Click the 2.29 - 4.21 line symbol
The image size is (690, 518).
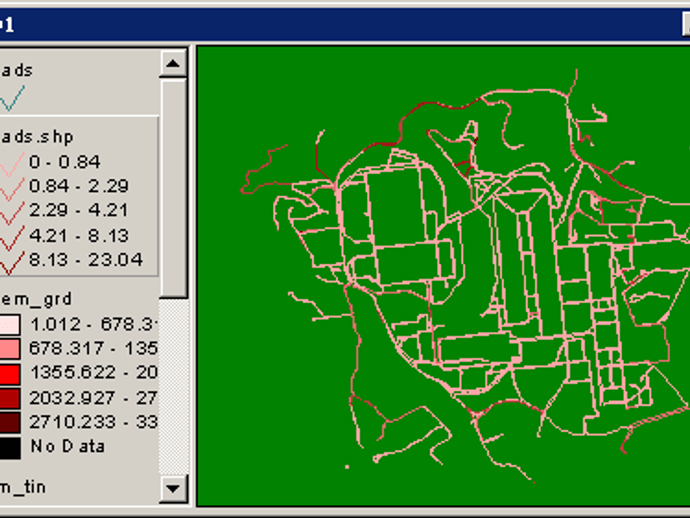(x=11, y=213)
